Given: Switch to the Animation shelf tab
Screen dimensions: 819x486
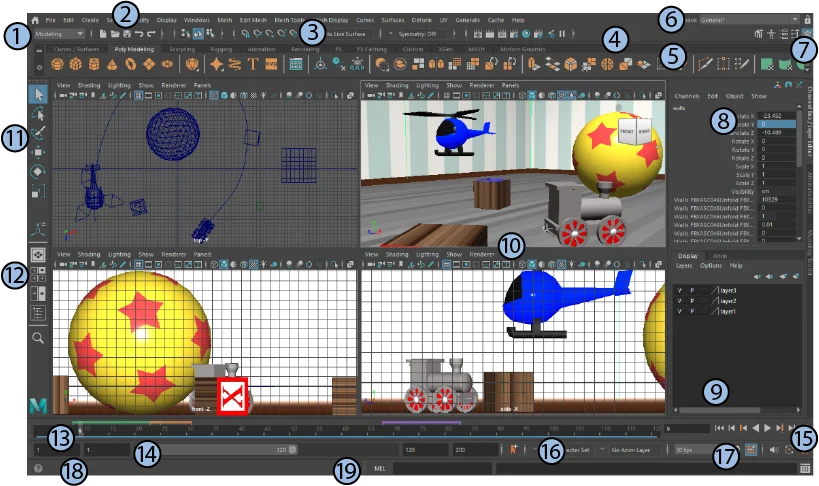Looking at the screenshot, I should 261,50.
